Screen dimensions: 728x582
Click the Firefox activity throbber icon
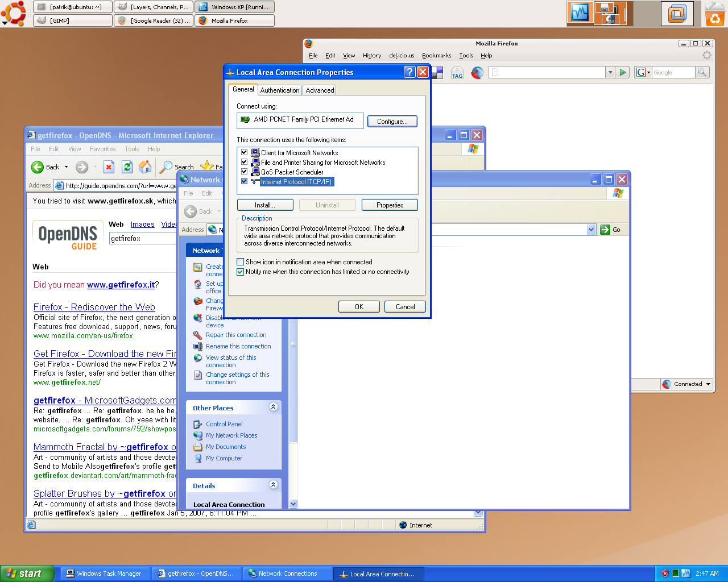707,55
